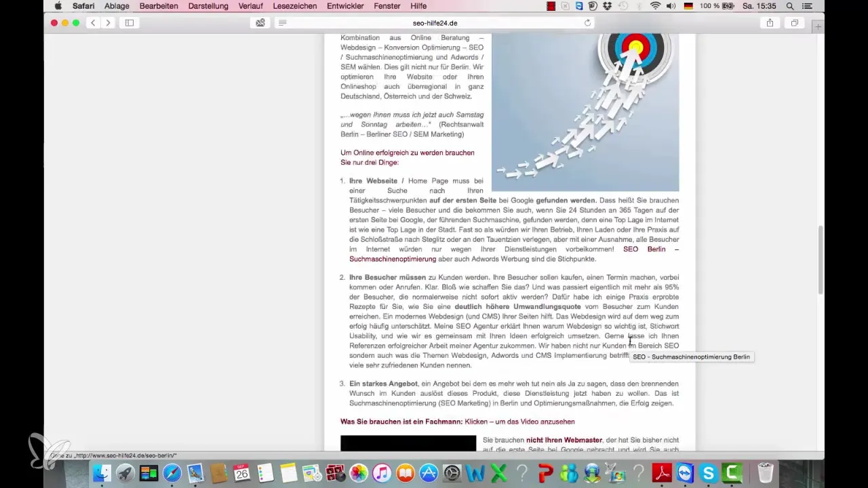Open Notes in the Dock
868x488 pixels.
click(x=288, y=472)
